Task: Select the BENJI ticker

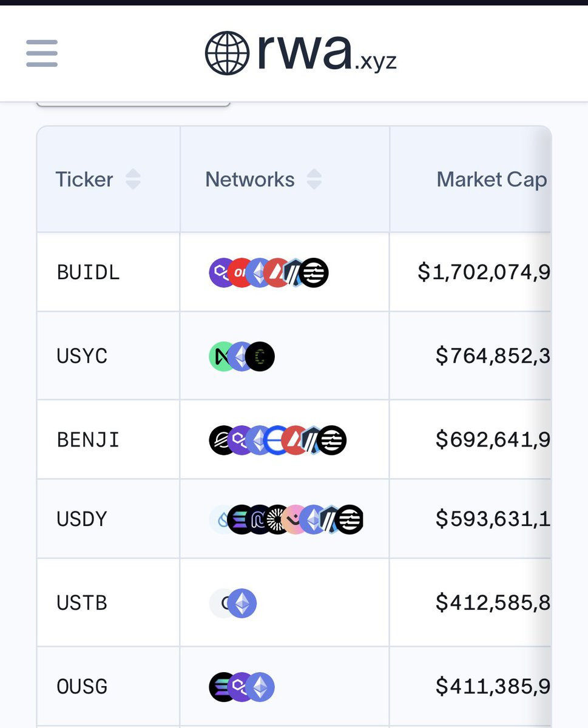Action: pos(89,440)
